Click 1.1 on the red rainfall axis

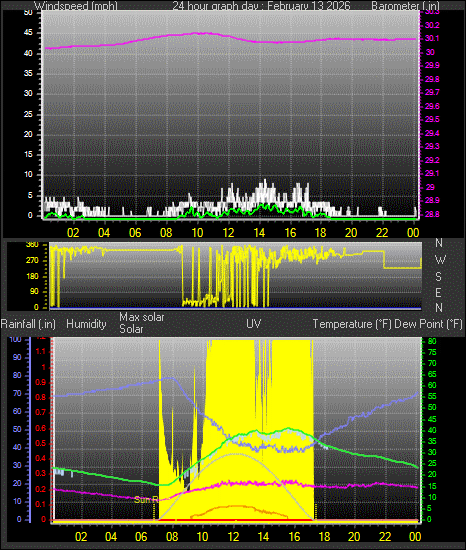point(41,351)
